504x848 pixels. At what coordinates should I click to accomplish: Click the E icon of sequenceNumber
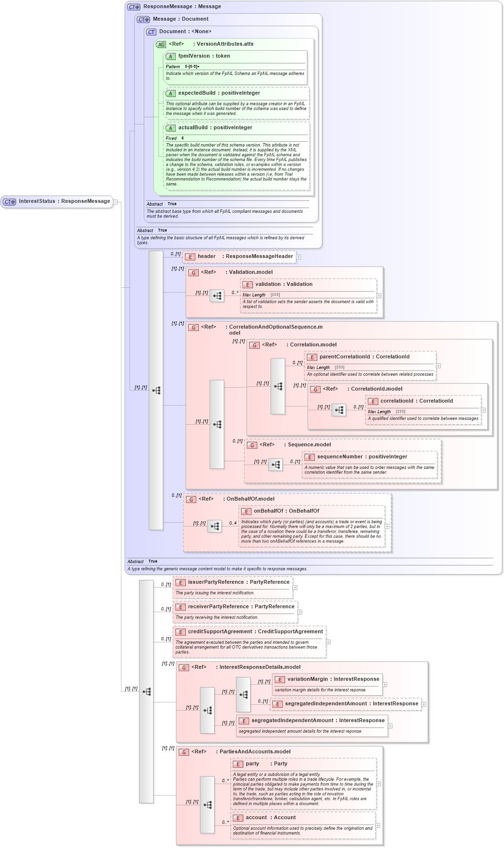(310, 457)
